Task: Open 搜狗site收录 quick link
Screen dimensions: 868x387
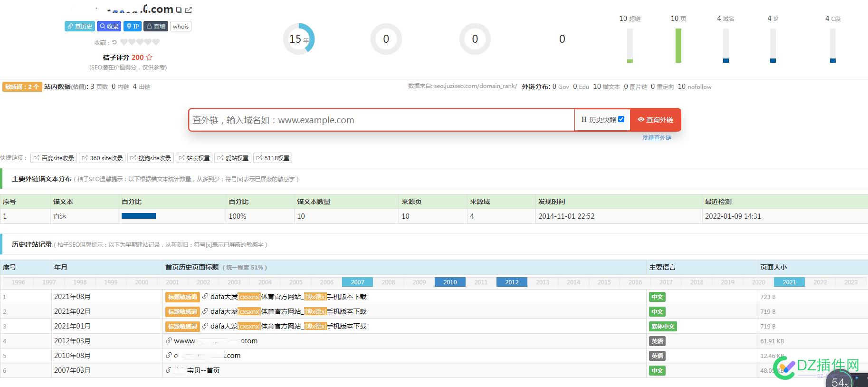Action: (151, 158)
